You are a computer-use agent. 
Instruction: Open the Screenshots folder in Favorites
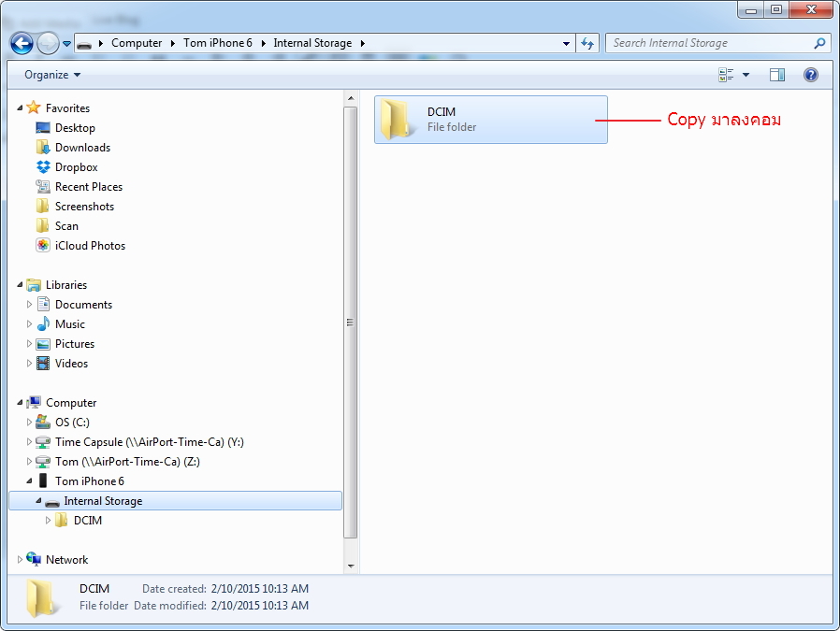click(x=84, y=207)
